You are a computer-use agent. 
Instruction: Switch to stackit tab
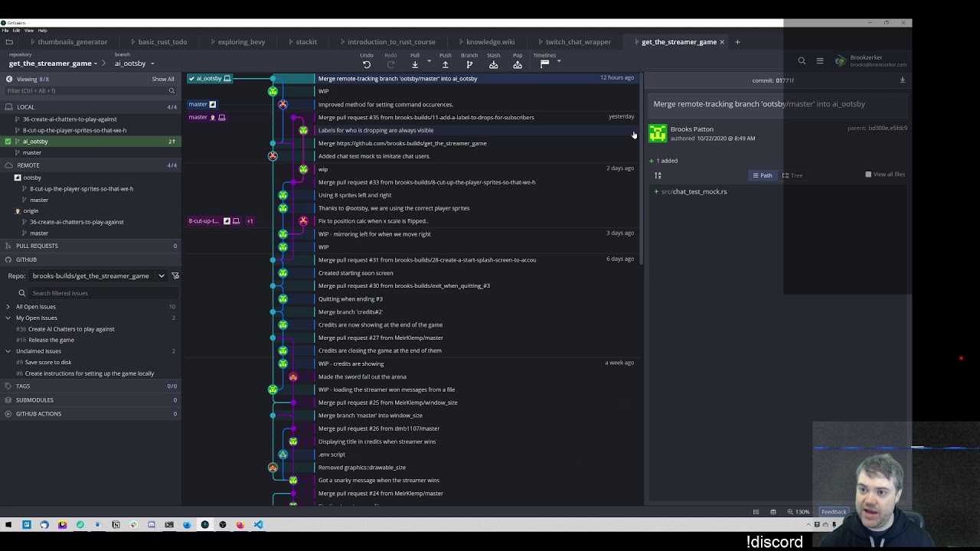(306, 42)
